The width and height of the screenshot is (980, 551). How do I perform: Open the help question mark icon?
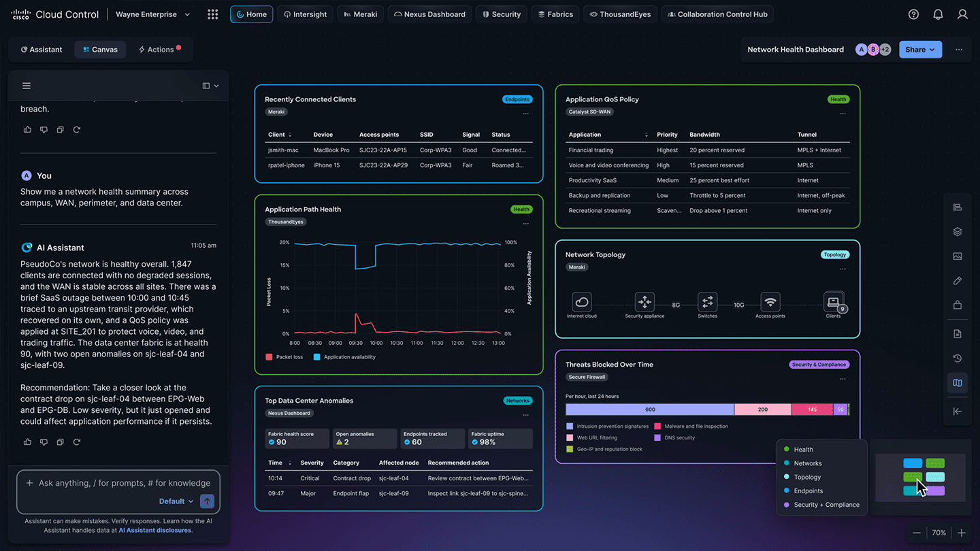[914, 14]
